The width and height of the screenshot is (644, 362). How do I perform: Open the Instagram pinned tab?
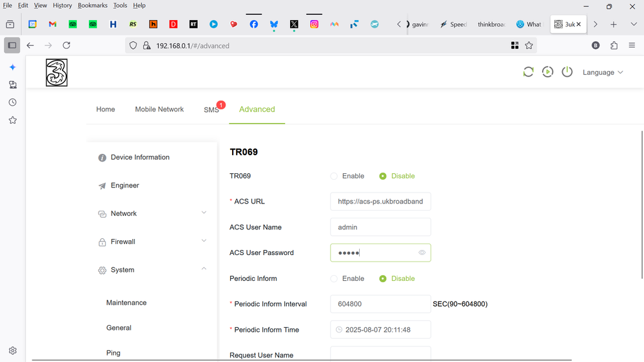(x=314, y=24)
